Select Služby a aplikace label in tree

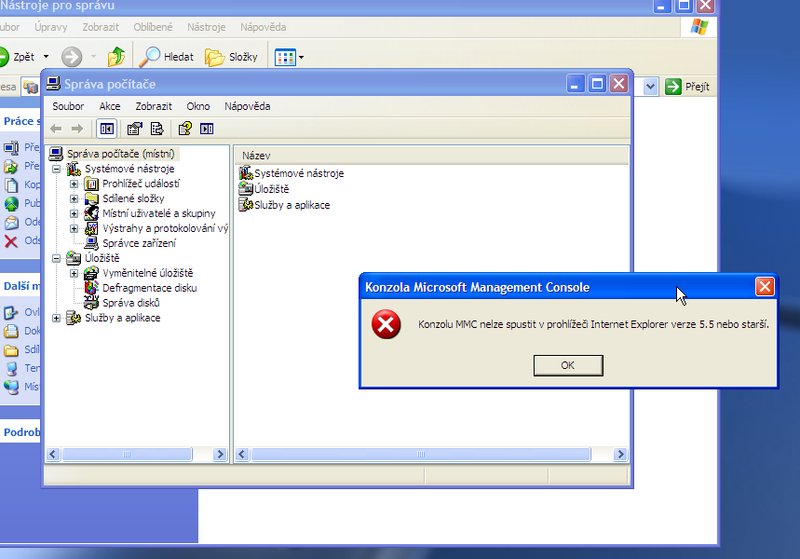[x=122, y=318]
